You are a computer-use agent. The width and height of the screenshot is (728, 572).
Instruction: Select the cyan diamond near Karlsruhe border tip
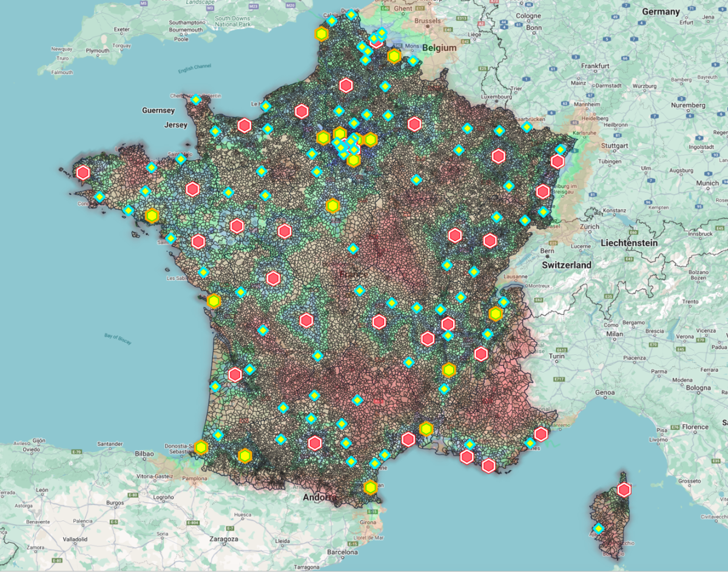(x=561, y=149)
